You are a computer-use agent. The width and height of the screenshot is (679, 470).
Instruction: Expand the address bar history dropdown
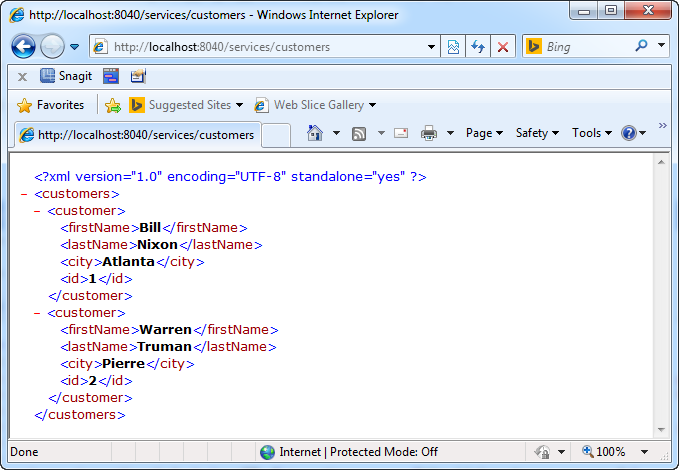point(431,46)
